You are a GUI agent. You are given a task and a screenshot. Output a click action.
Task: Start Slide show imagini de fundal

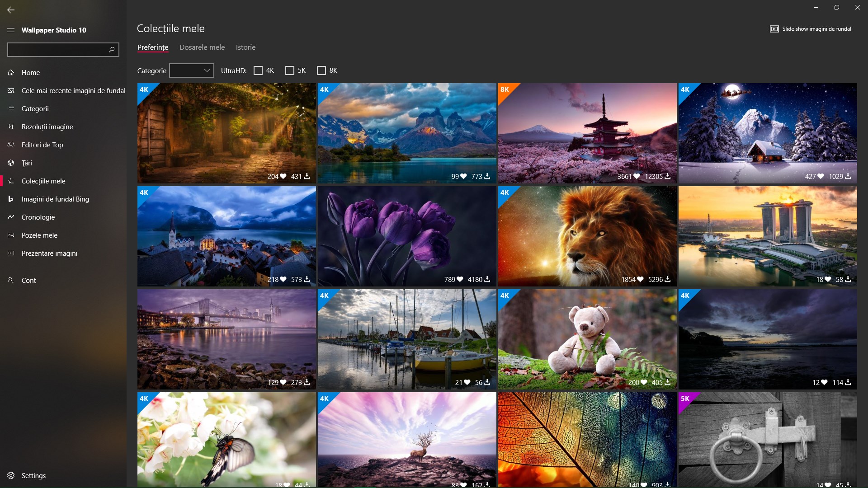click(x=811, y=29)
